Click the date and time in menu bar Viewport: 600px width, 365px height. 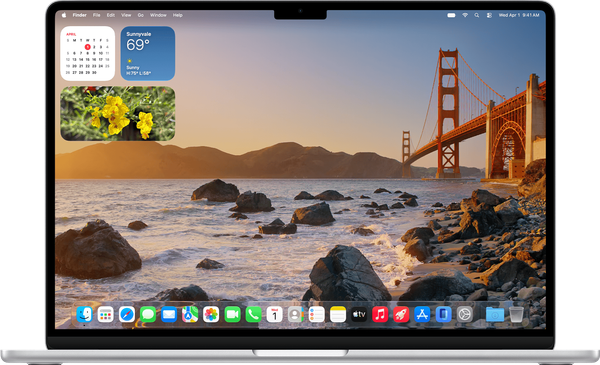pyautogui.click(x=518, y=15)
